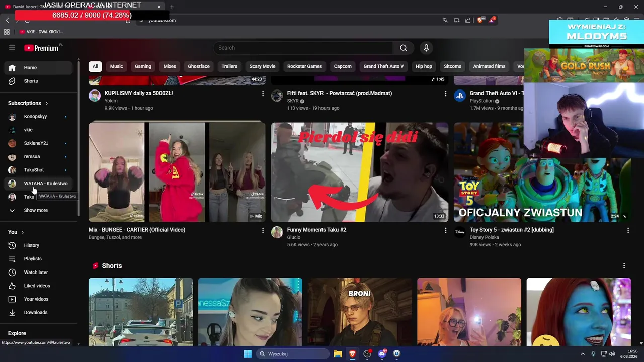644x362 pixels.
Task: Click the share icon in address bar
Action: 468,20
